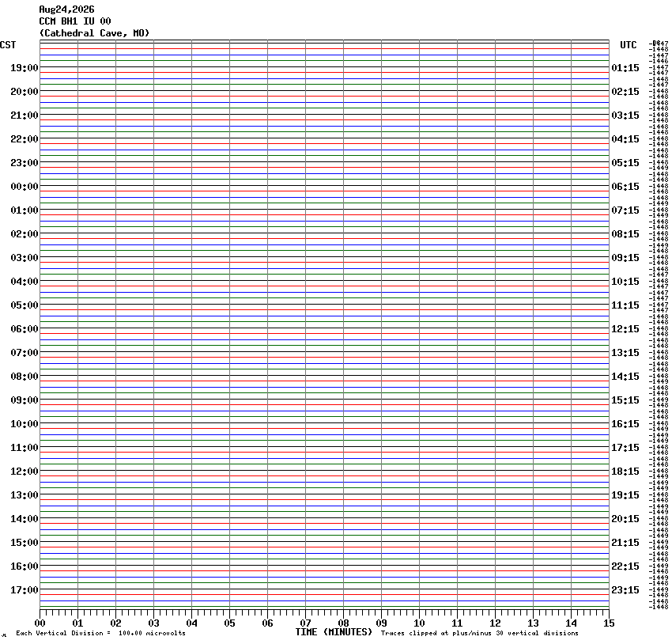The width and height of the screenshot is (672, 644).
Task: Select the CCM BH1 IU 00 station text
Action: tap(75, 21)
